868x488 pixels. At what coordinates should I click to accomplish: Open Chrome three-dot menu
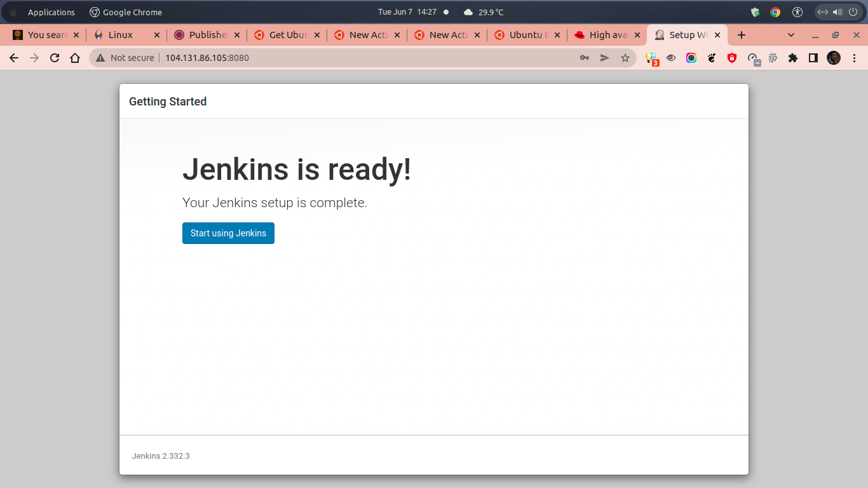854,58
